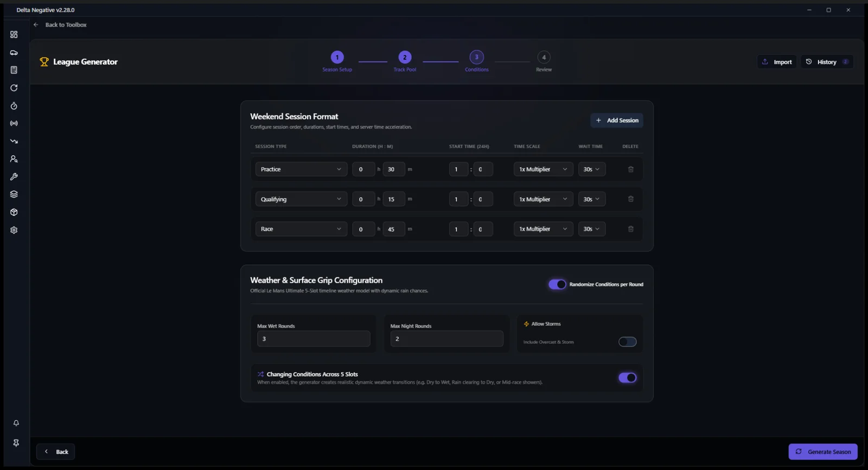Open the settings gear sidebar icon
Viewport: 868px width, 470px height.
14,230
